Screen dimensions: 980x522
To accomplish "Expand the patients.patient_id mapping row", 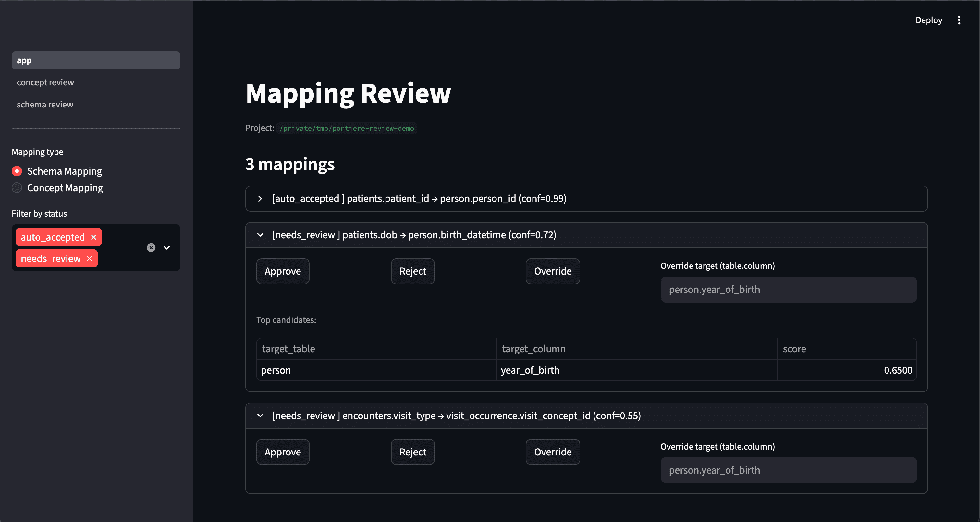I will point(586,199).
